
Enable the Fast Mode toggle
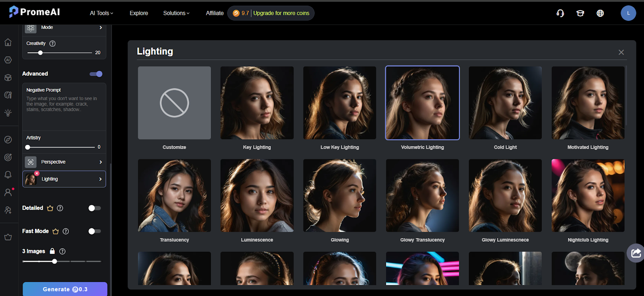95,231
